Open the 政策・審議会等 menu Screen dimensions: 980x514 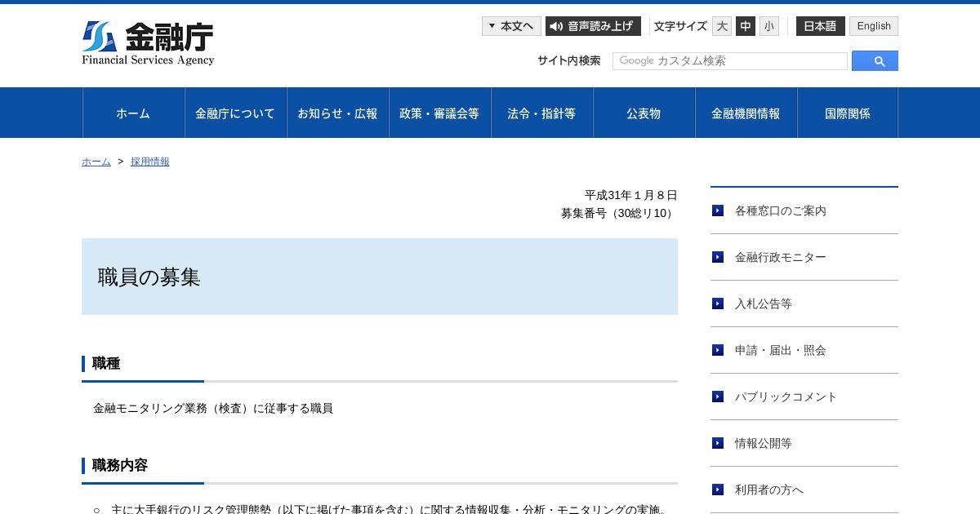[x=440, y=113]
